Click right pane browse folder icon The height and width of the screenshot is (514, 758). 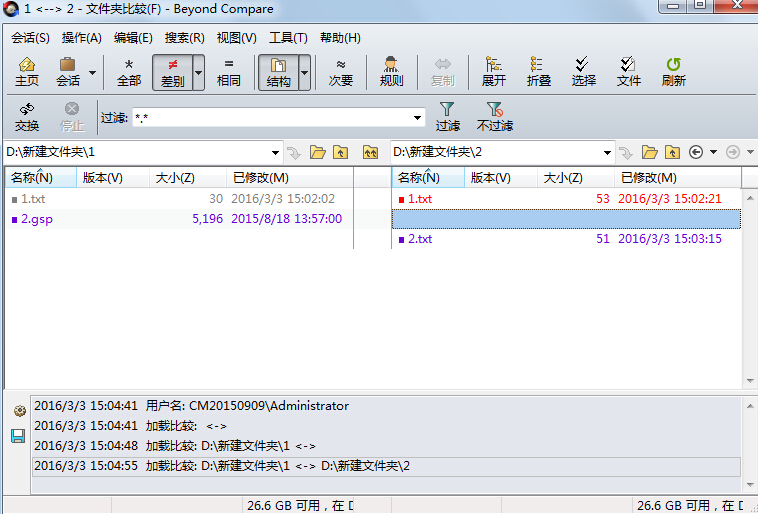coord(649,153)
